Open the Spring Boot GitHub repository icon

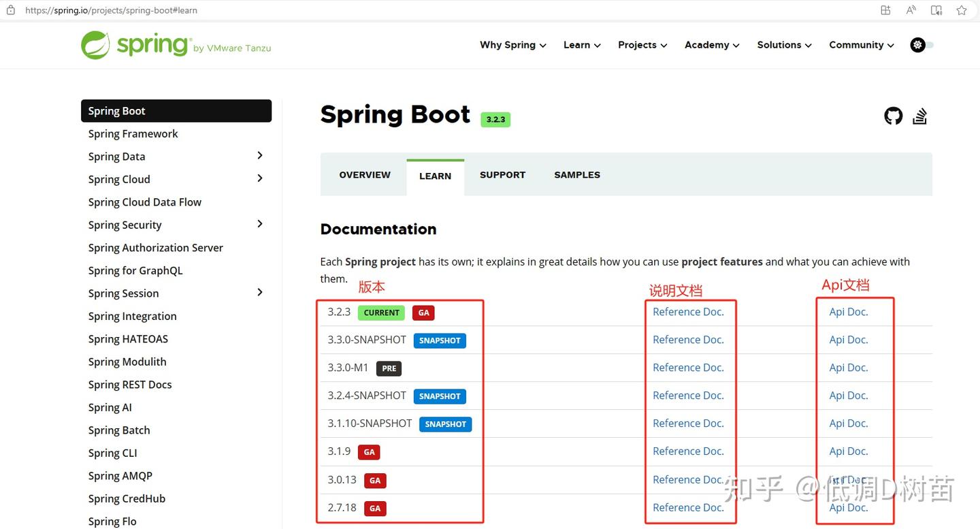point(893,116)
